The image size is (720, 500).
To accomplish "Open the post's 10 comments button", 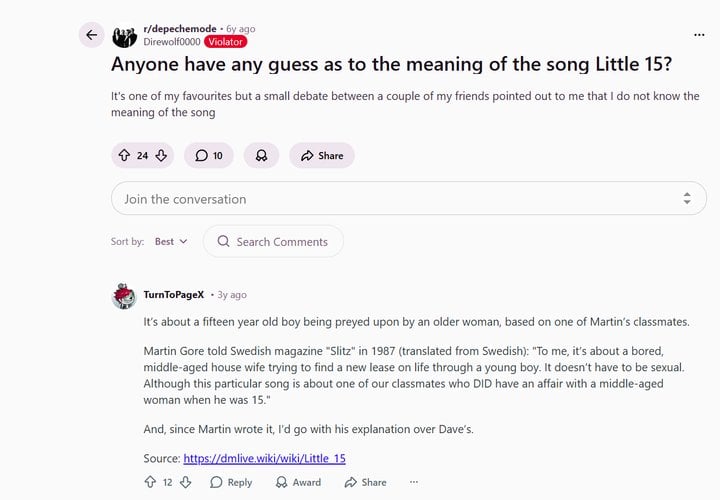I will coord(209,155).
